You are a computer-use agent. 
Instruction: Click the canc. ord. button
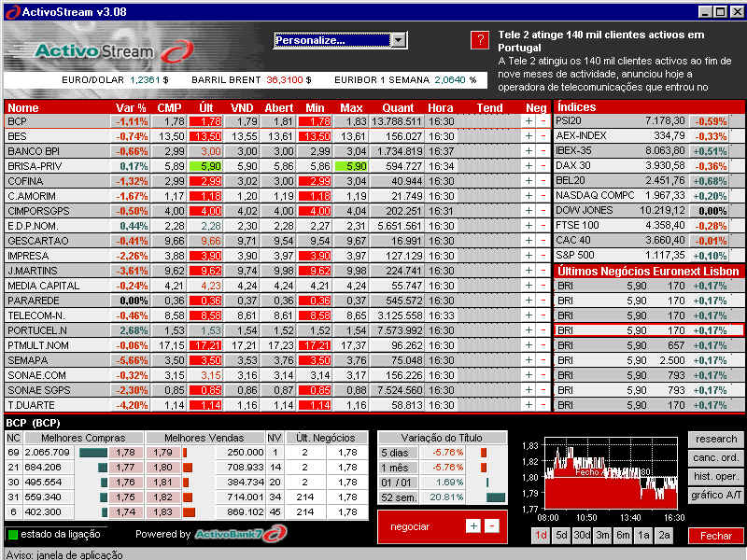coord(715,457)
